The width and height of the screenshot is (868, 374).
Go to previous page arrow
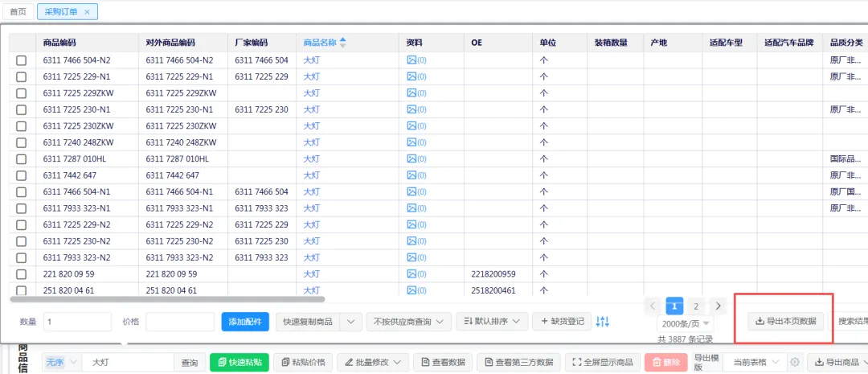(653, 306)
